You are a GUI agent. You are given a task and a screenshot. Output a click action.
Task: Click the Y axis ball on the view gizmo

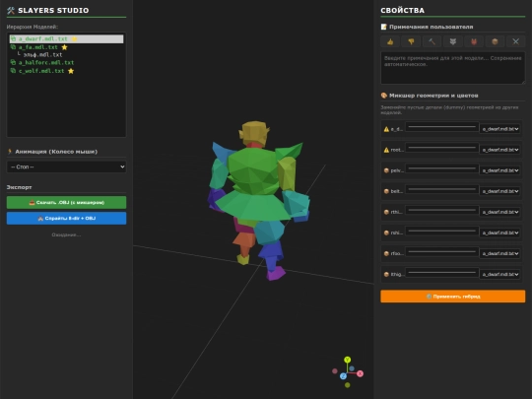tap(347, 360)
